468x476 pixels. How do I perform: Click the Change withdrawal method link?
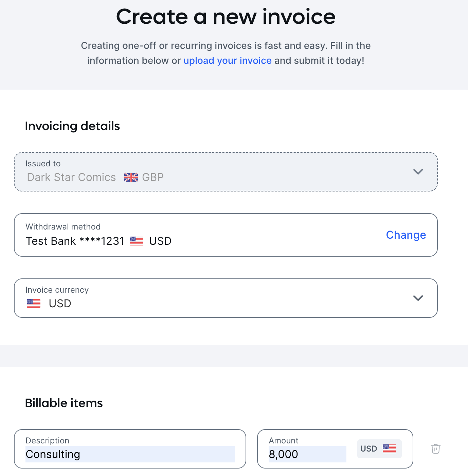tap(406, 235)
